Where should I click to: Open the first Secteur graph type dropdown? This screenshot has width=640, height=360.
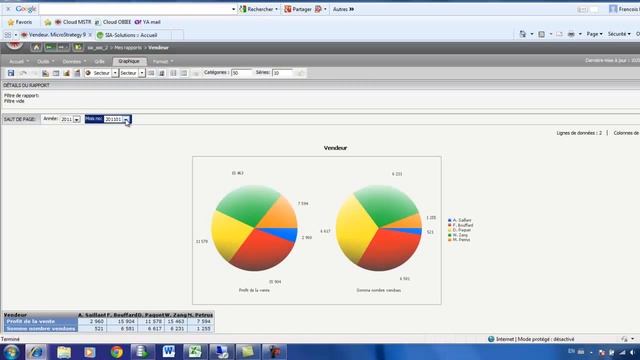tap(115, 73)
